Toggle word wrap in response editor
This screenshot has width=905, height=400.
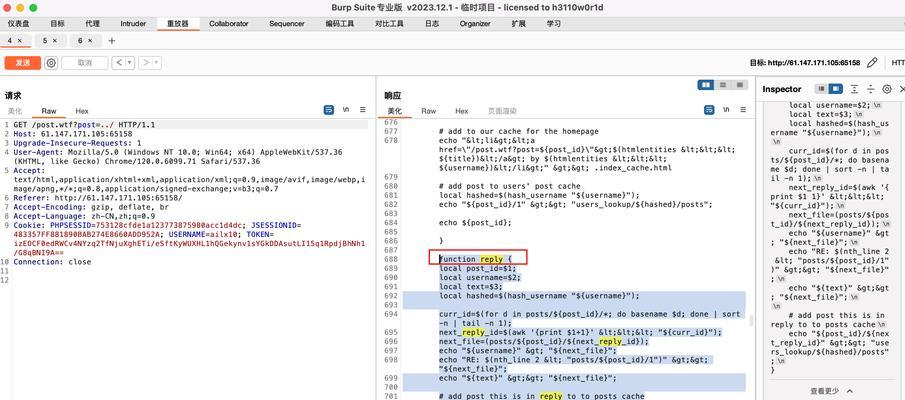tap(709, 110)
